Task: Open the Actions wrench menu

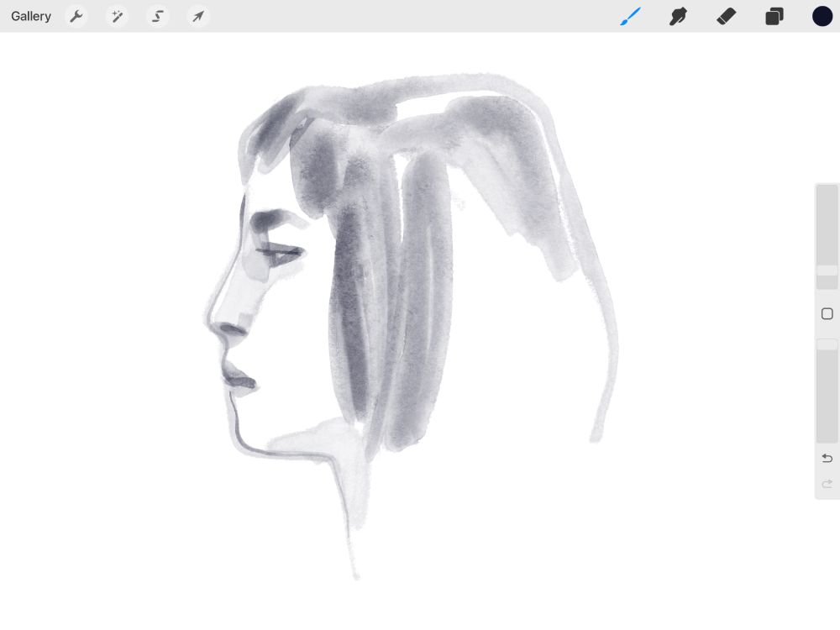Action: pyautogui.click(x=76, y=16)
